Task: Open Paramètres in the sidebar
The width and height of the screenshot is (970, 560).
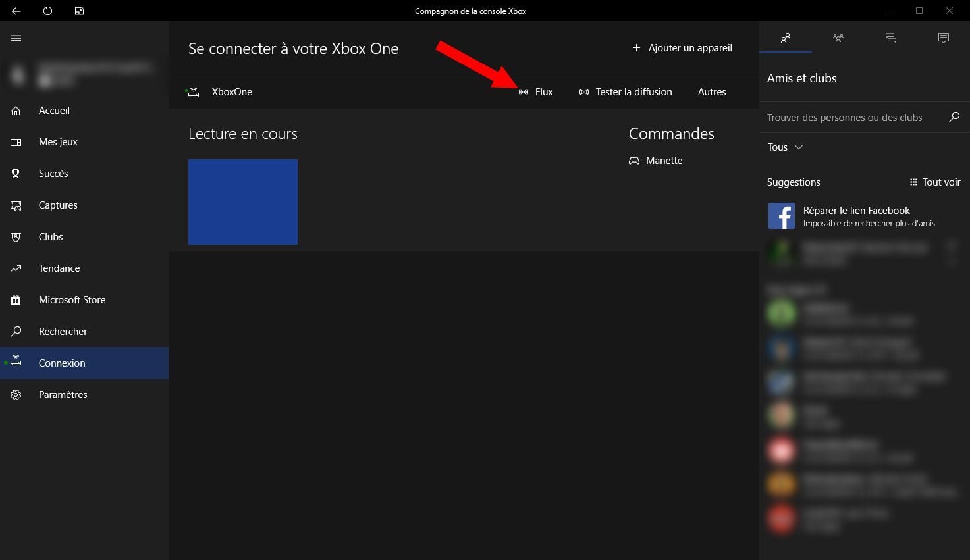Action: coord(63,395)
